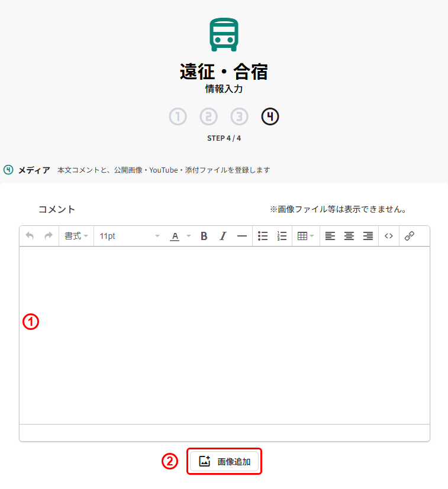Expand the text color picker arrow
Screen dimensions: 448x489
(189, 236)
